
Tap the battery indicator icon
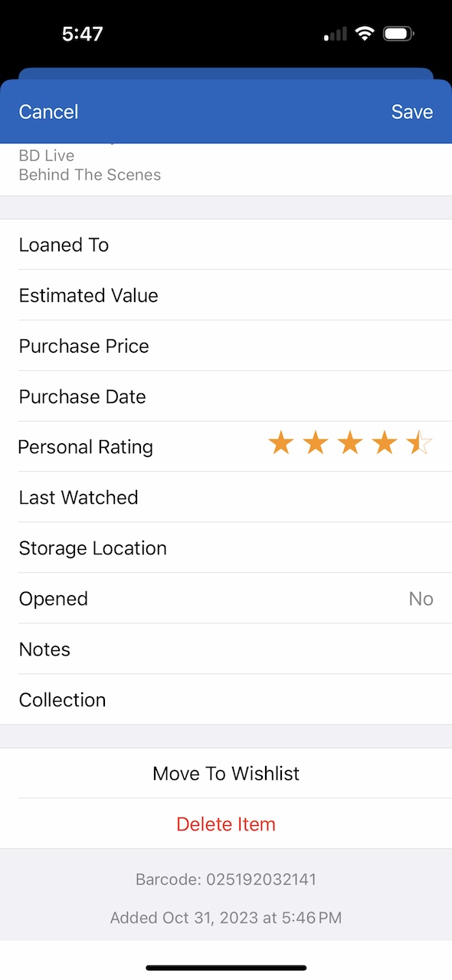(x=398, y=34)
